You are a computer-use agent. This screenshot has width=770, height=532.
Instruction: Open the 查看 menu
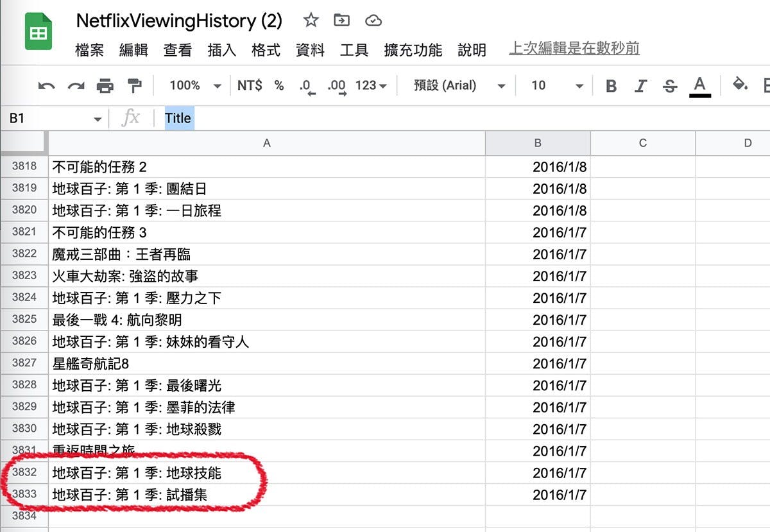(x=178, y=50)
